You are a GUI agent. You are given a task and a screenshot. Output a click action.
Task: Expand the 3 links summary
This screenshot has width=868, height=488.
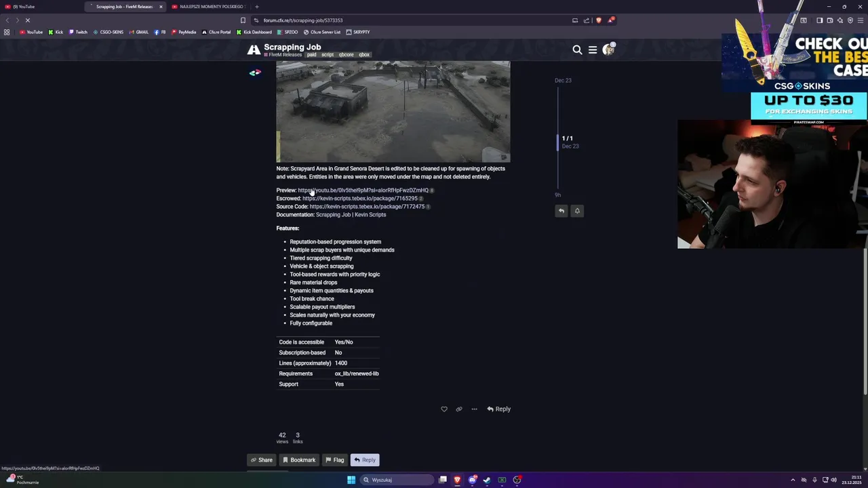(297, 438)
